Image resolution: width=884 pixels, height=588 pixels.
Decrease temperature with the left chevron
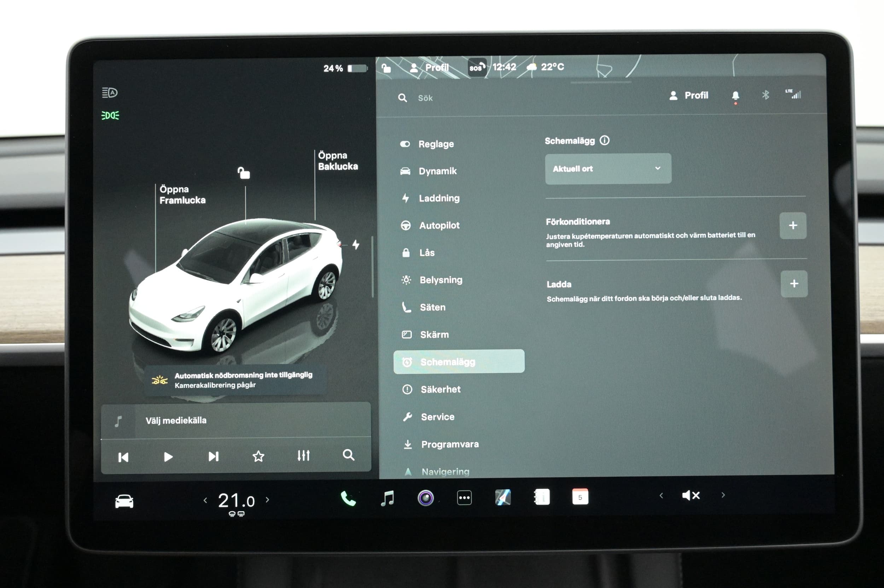tap(205, 500)
